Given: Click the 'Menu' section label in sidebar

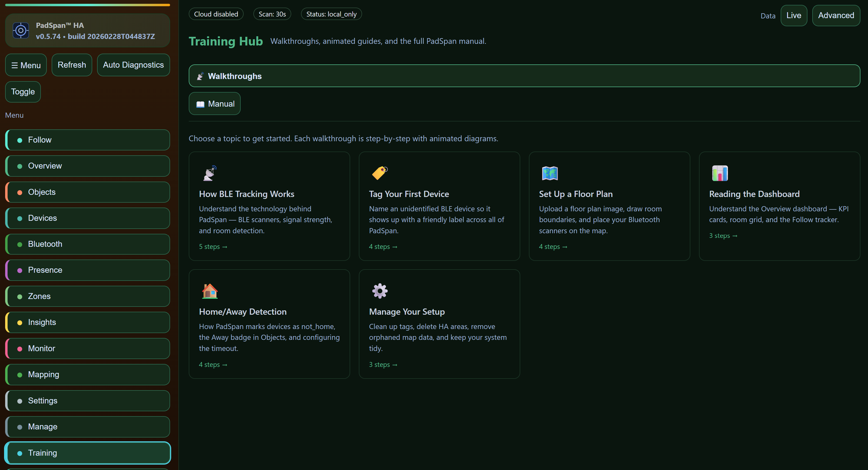Looking at the screenshot, I should tap(14, 115).
